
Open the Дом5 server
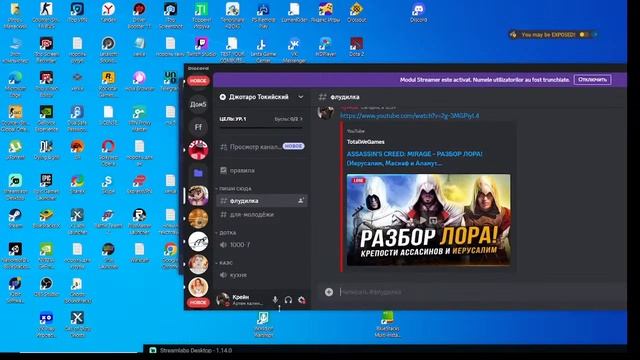198,104
